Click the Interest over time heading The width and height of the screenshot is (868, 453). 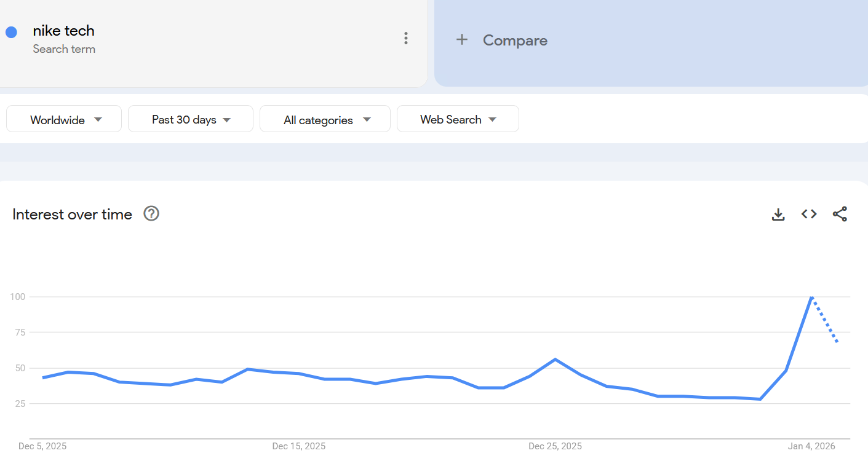72,215
